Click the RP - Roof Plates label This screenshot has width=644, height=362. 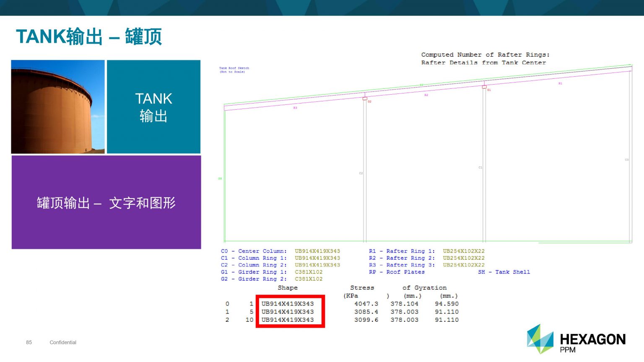[397, 272]
